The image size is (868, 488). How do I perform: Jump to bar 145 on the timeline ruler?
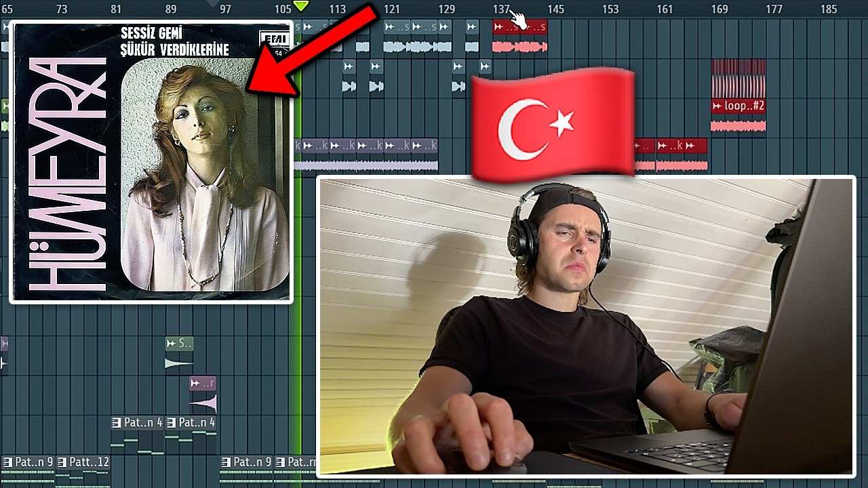click(555, 9)
